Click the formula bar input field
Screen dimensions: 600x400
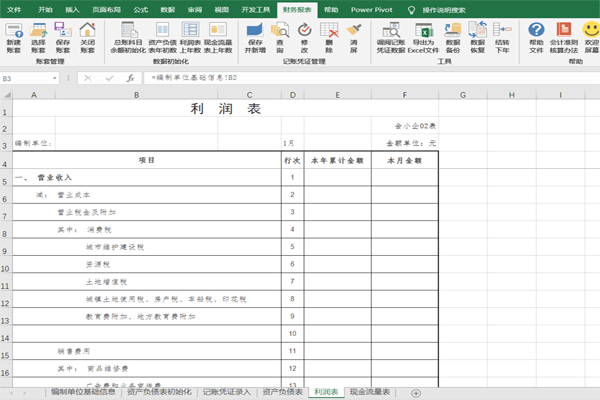pos(371,78)
